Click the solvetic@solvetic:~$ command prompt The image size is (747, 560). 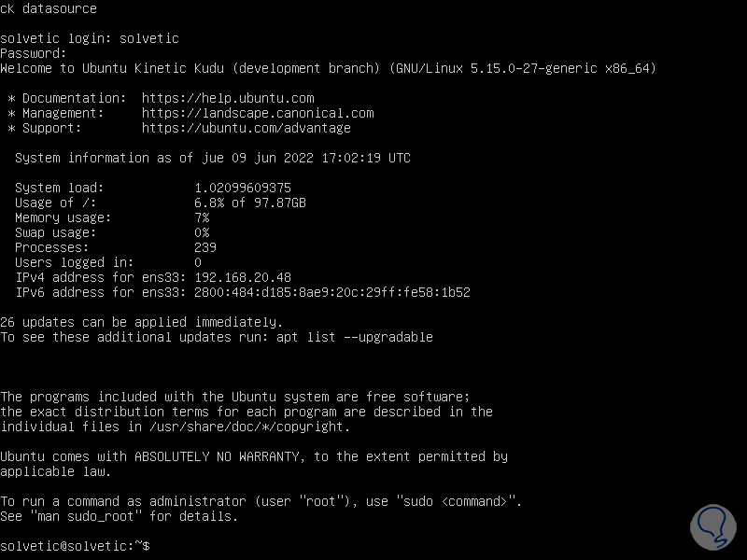pos(75,545)
